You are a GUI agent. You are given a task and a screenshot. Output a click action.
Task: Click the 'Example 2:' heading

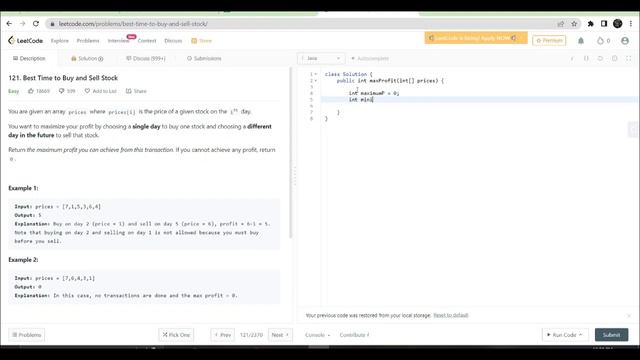point(23,260)
